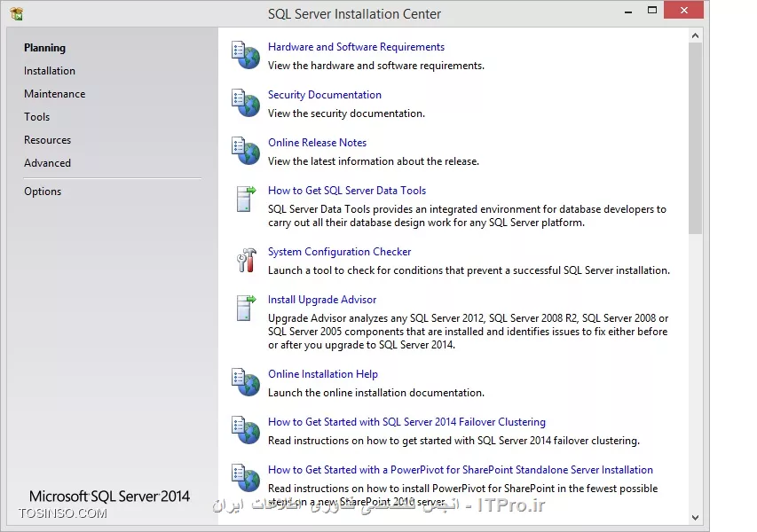The width and height of the screenshot is (757, 532).
Task: Maximize the SQL Server Installation Center window
Action: 652,10
